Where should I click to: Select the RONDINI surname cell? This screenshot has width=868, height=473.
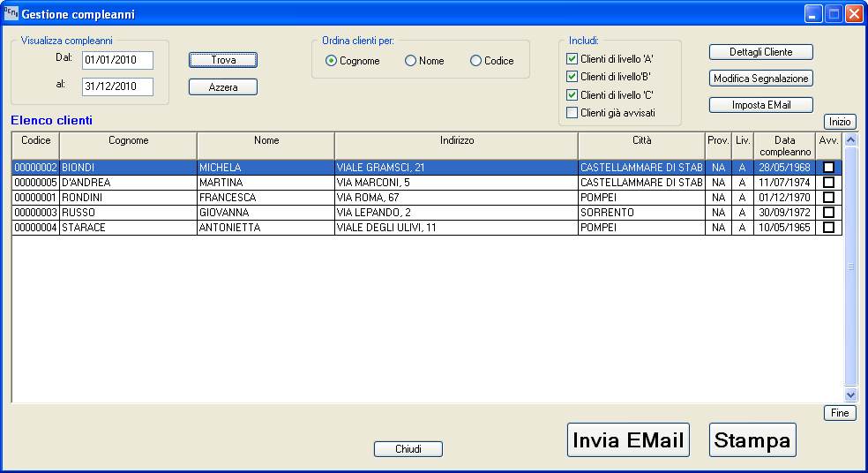click(129, 197)
